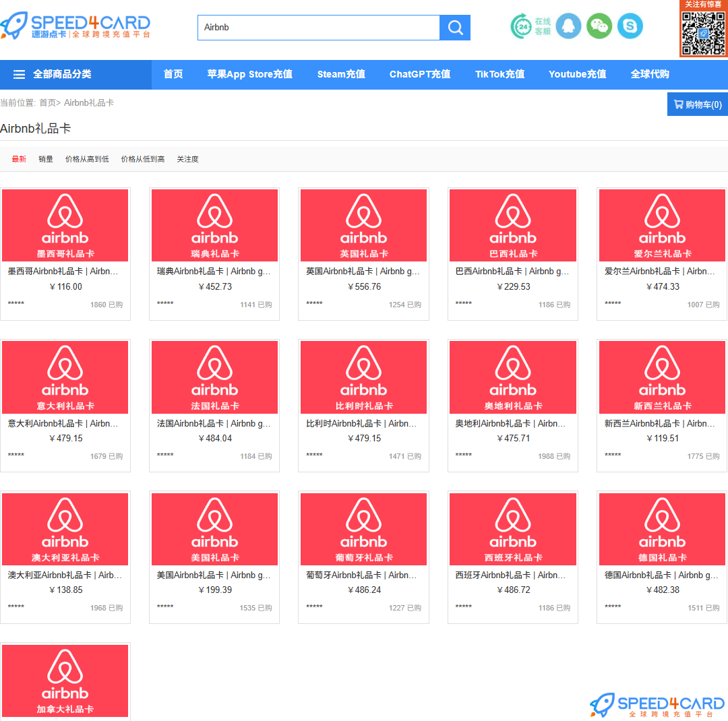This screenshot has height=721, width=728.
Task: Click the 巴西Airbnb礼品卡 title link
Action: click(x=512, y=271)
